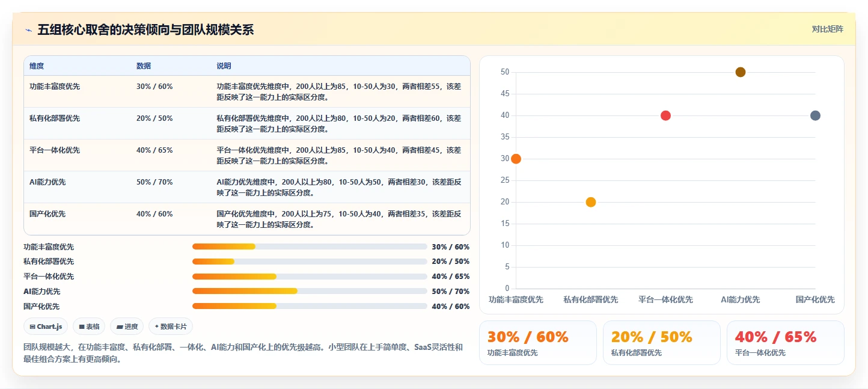Click the 表格 chip

tap(89, 326)
